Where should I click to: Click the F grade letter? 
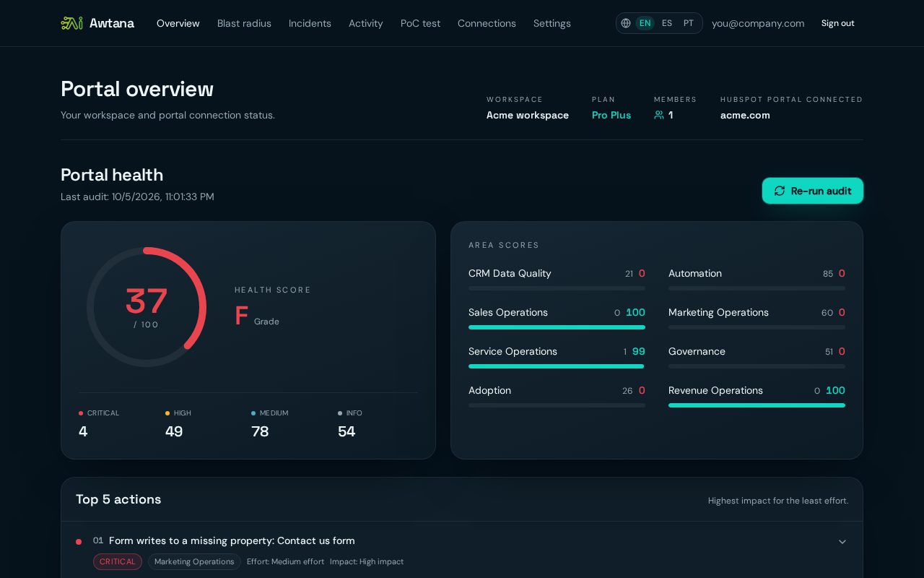point(242,316)
